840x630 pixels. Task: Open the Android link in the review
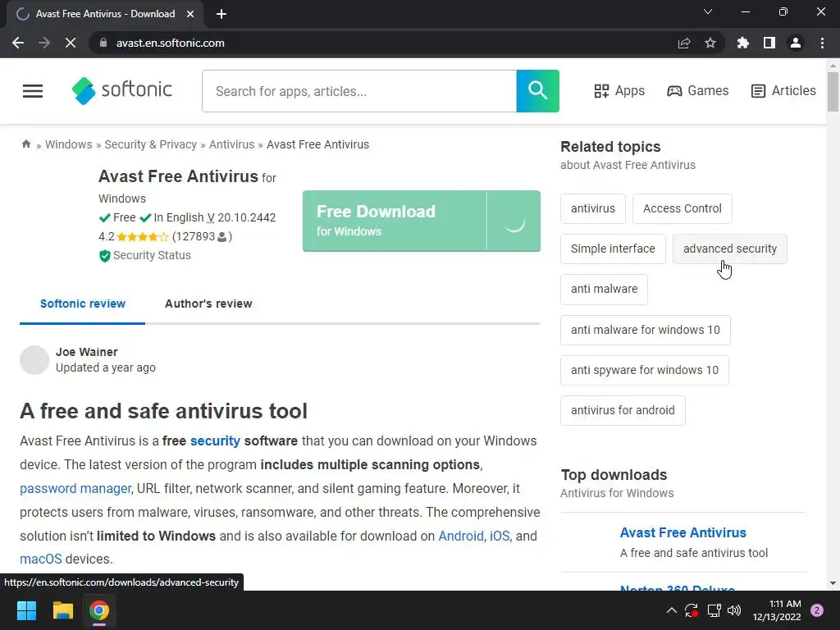tap(461, 536)
